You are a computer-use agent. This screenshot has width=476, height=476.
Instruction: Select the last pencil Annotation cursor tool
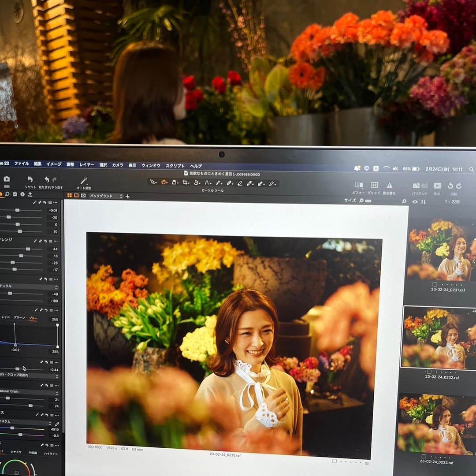272,184
